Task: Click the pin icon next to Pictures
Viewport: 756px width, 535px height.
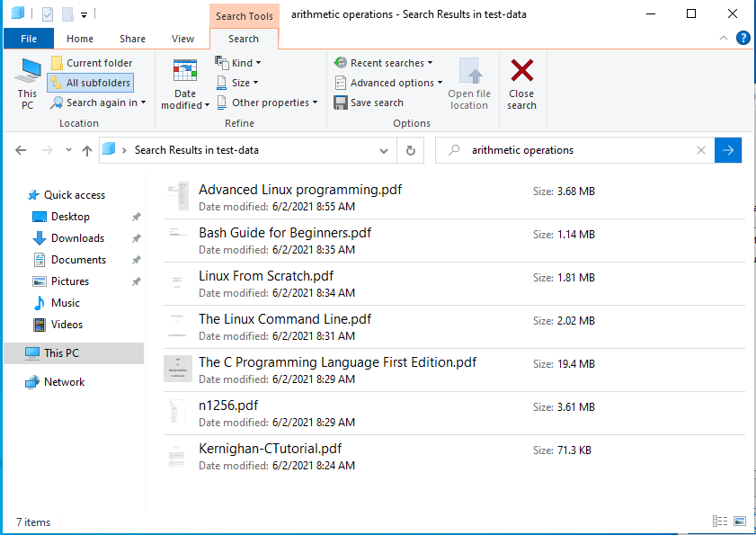Action: click(x=137, y=281)
